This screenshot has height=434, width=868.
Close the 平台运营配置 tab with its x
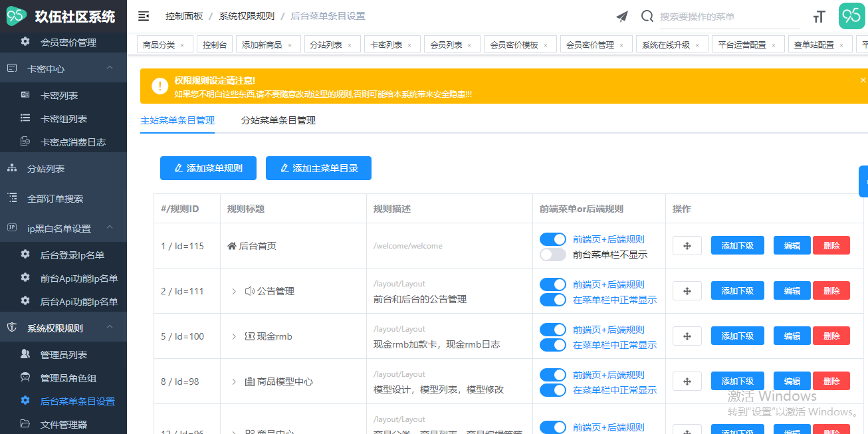[x=774, y=45]
